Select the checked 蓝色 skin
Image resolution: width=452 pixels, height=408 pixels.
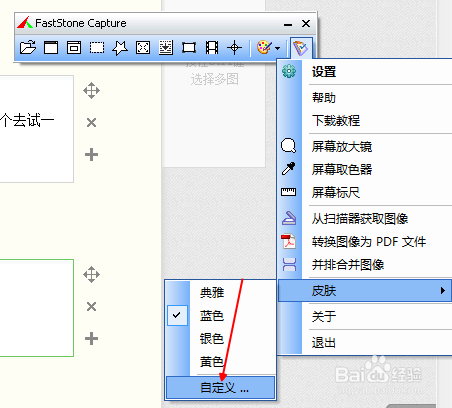point(220,315)
